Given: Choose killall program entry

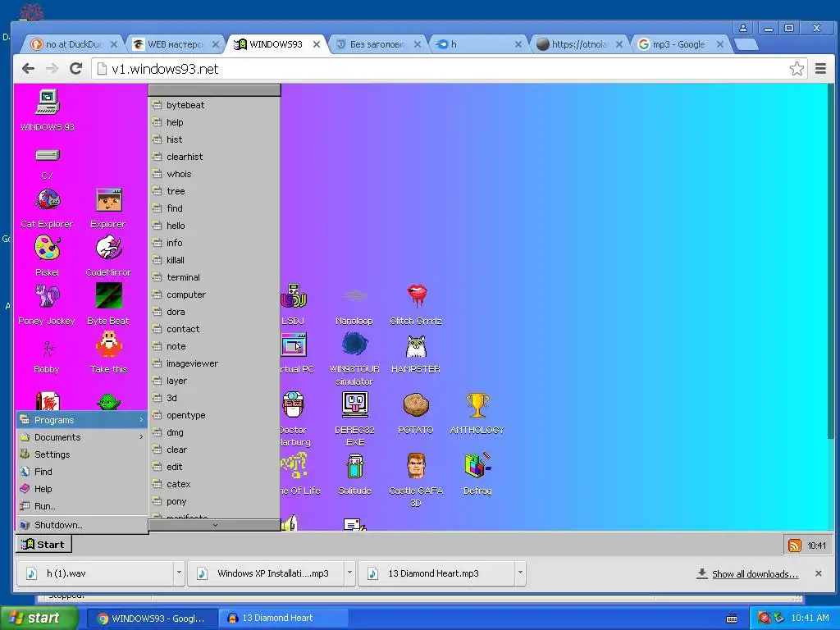Looking at the screenshot, I should (214, 260).
